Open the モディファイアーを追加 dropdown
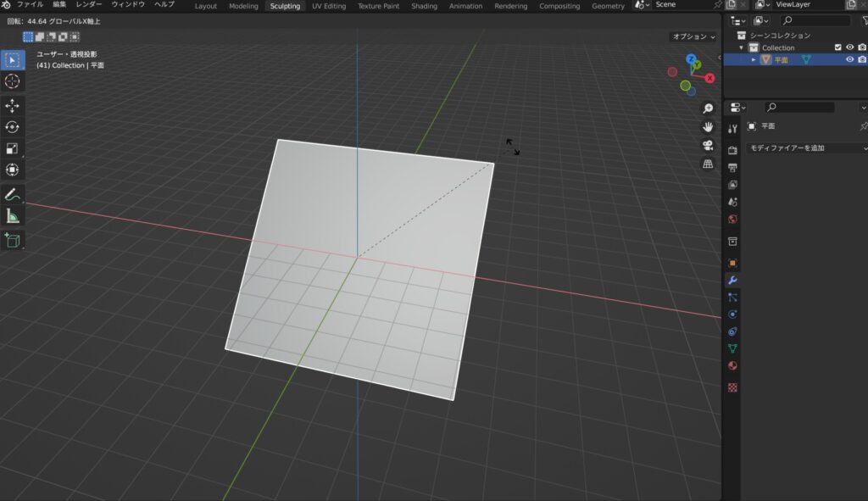Viewport: 868px width, 501px height. point(807,148)
